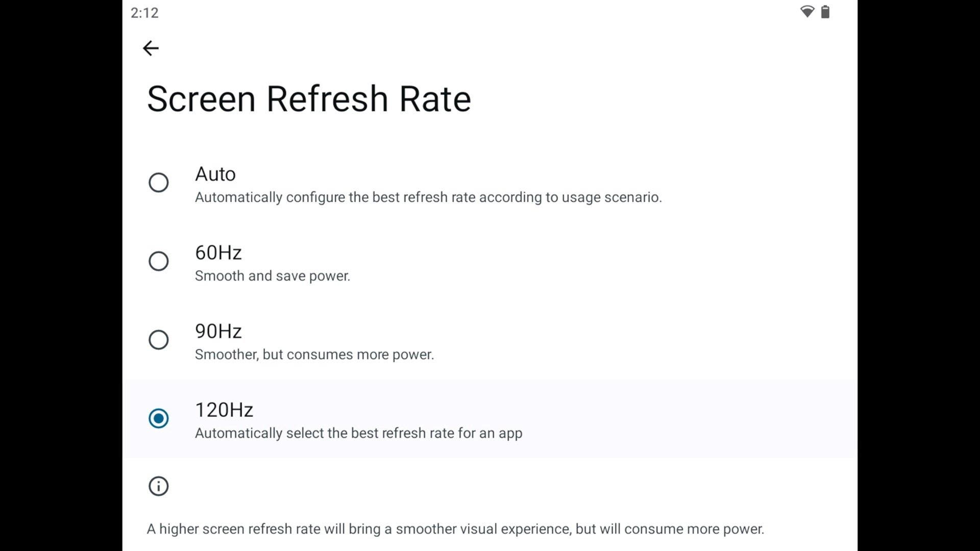Click the selected 120Hz radio button
The height and width of the screenshot is (551, 980).
click(158, 418)
